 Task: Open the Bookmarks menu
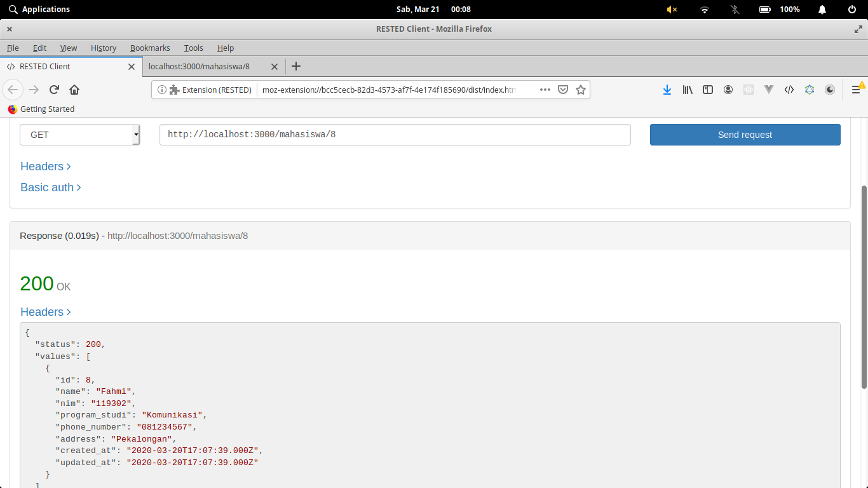coord(150,48)
